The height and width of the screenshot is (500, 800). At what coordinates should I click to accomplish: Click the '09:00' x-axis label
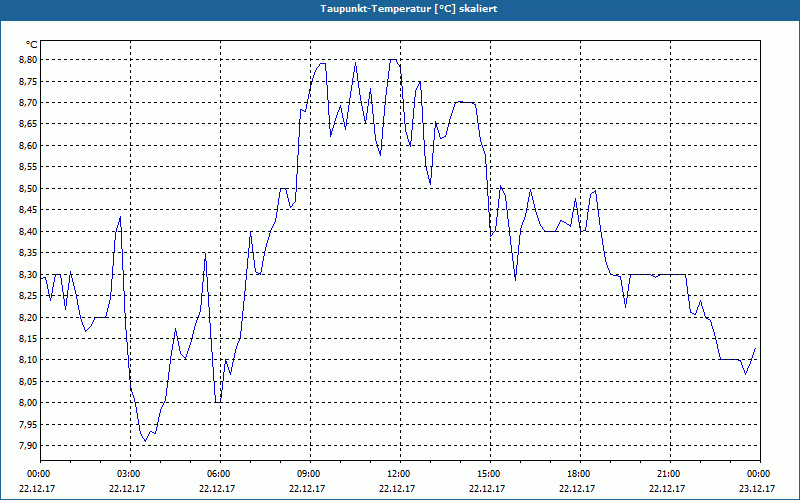click(x=310, y=474)
